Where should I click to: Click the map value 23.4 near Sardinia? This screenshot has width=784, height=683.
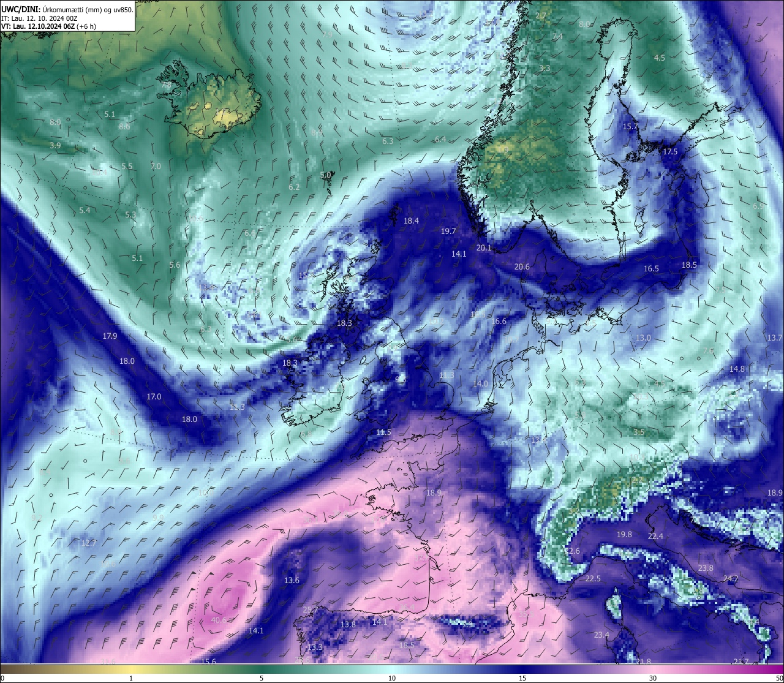click(601, 635)
